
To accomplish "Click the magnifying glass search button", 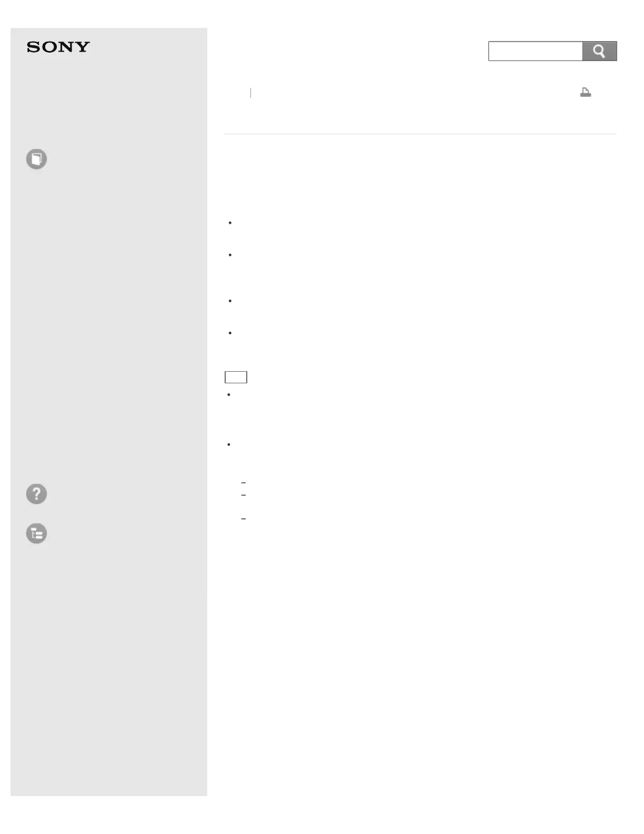I will [x=599, y=51].
